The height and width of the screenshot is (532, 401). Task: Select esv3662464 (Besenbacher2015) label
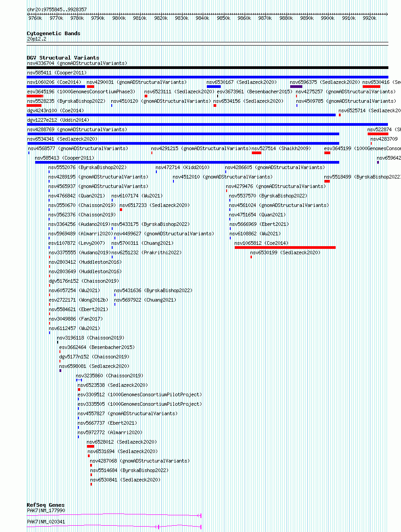coord(97,348)
